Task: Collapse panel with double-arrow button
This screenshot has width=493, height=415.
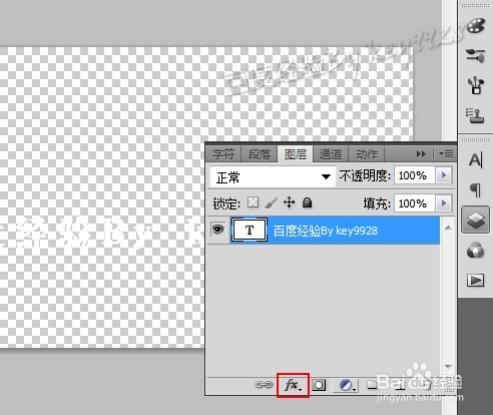Action: pyautogui.click(x=421, y=154)
